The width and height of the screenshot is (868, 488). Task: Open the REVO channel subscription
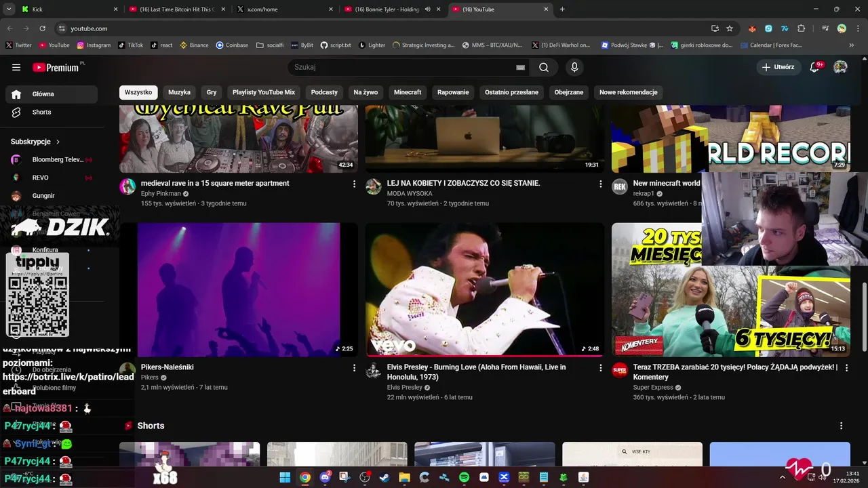click(x=52, y=178)
